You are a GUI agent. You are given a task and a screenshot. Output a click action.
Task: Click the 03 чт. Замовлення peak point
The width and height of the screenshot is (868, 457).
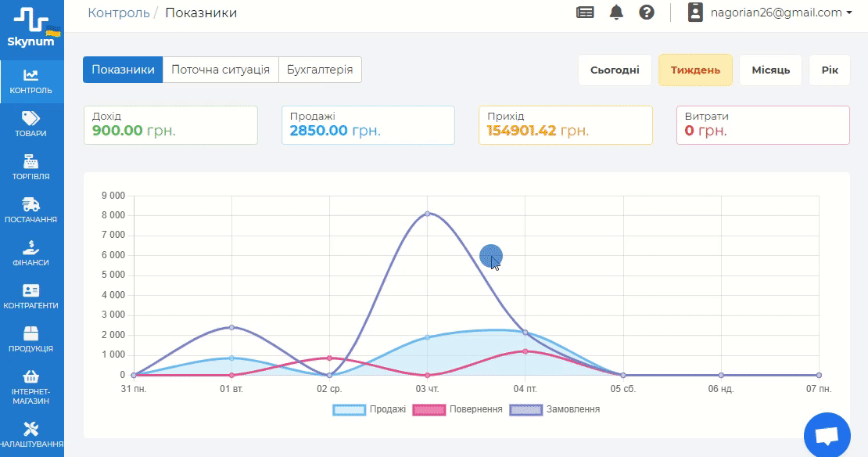428,213
